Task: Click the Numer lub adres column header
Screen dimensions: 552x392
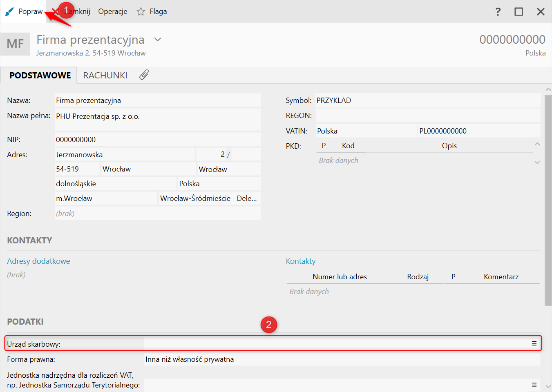Action: 340,277
